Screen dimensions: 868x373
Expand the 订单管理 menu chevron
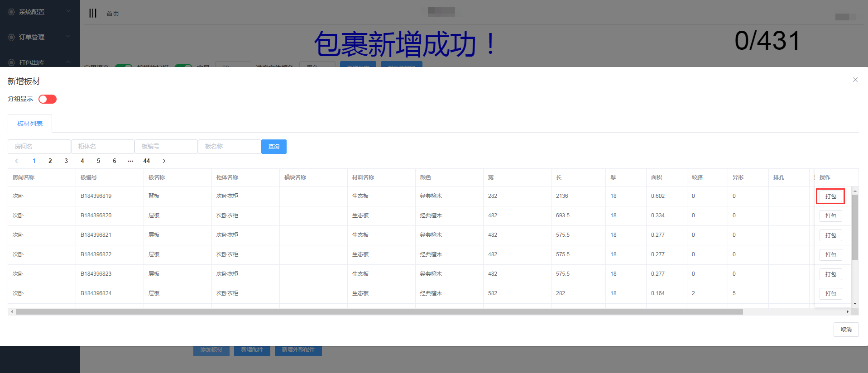[68, 37]
